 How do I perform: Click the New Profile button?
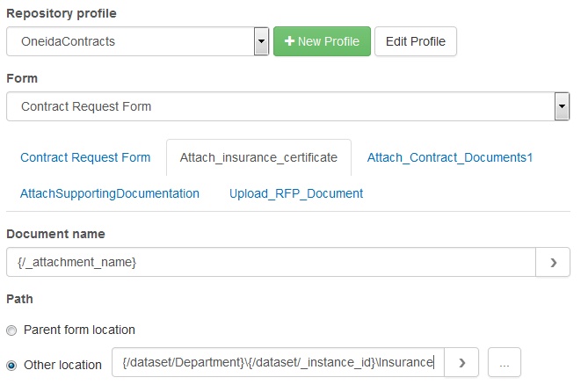(322, 41)
